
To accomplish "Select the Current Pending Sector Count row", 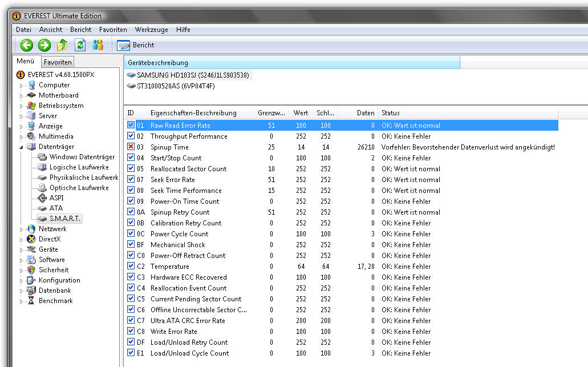I will click(341, 299).
